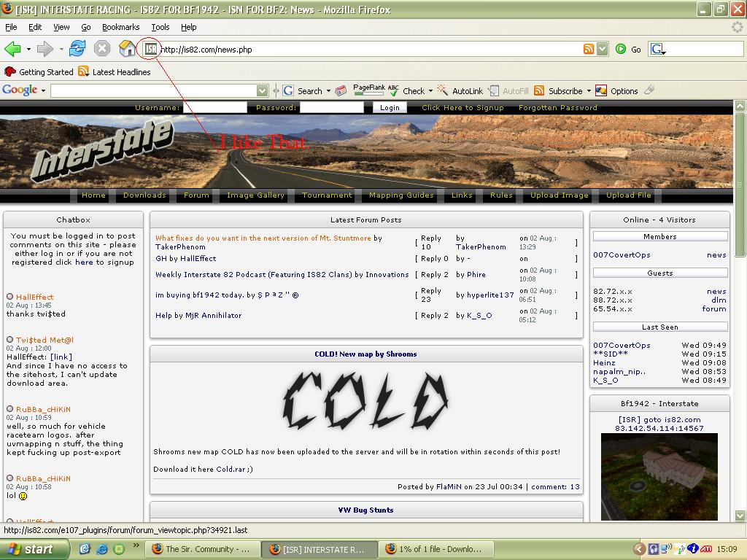This screenshot has width=747, height=560.
Task: Open the Help menu
Action: pyautogui.click(x=189, y=27)
